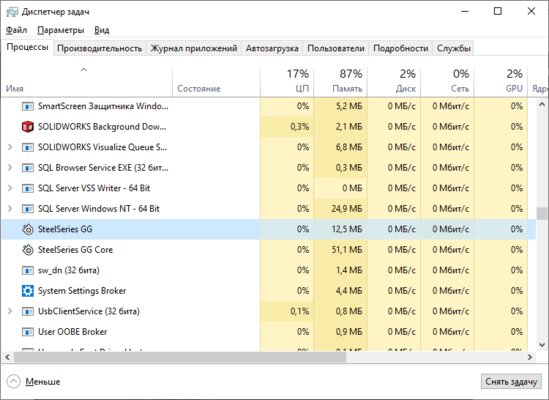This screenshot has height=400, width=549.
Task: Click the horizontal scrollbar right arrow
Action: coord(530,357)
